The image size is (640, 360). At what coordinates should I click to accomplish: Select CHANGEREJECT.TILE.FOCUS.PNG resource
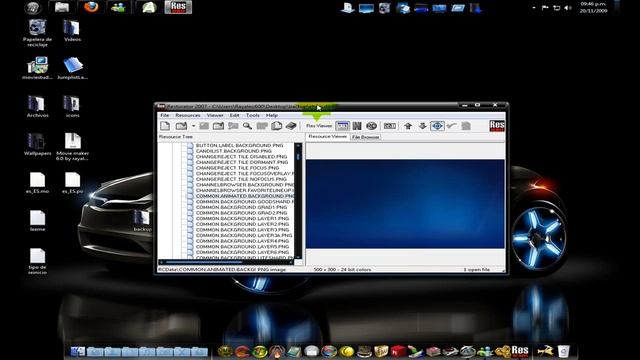[237, 167]
